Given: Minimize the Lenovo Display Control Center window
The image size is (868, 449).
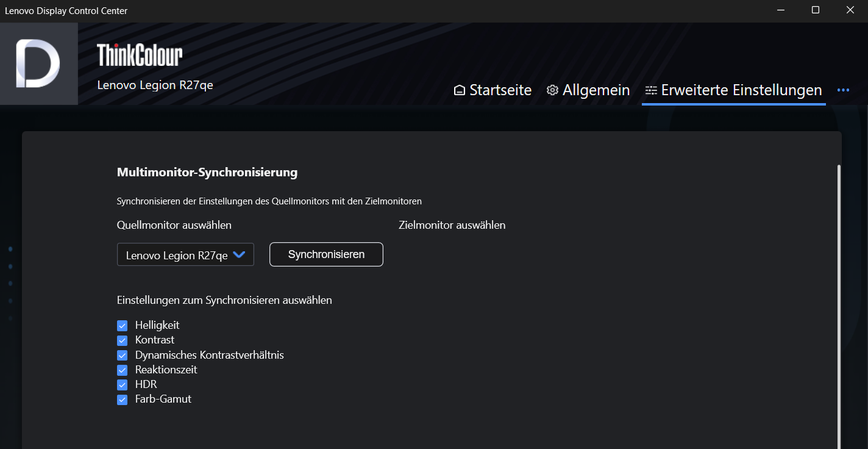Looking at the screenshot, I should click(781, 10).
